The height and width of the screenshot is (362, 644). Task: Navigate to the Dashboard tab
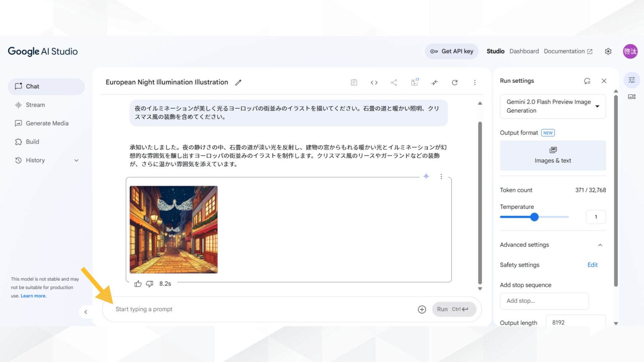tap(524, 51)
